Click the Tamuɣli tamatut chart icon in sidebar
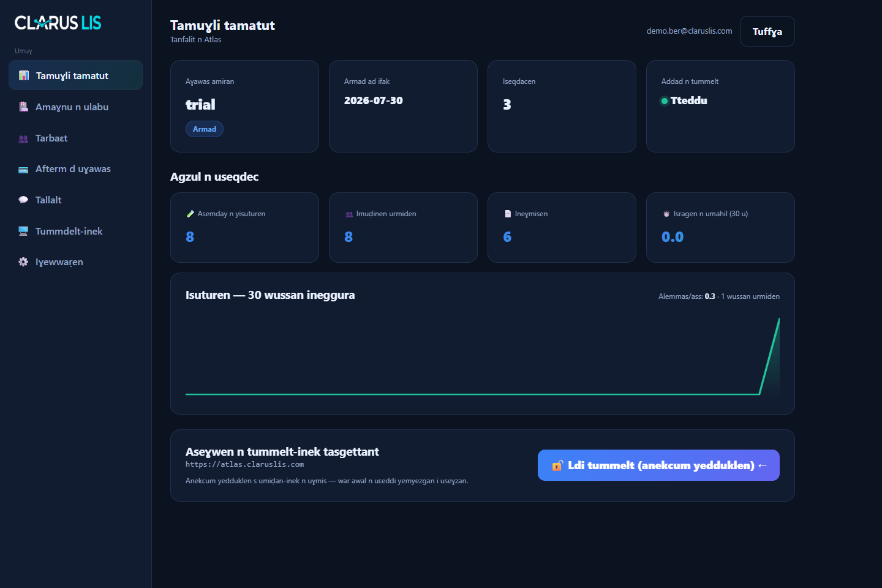 [x=24, y=75]
